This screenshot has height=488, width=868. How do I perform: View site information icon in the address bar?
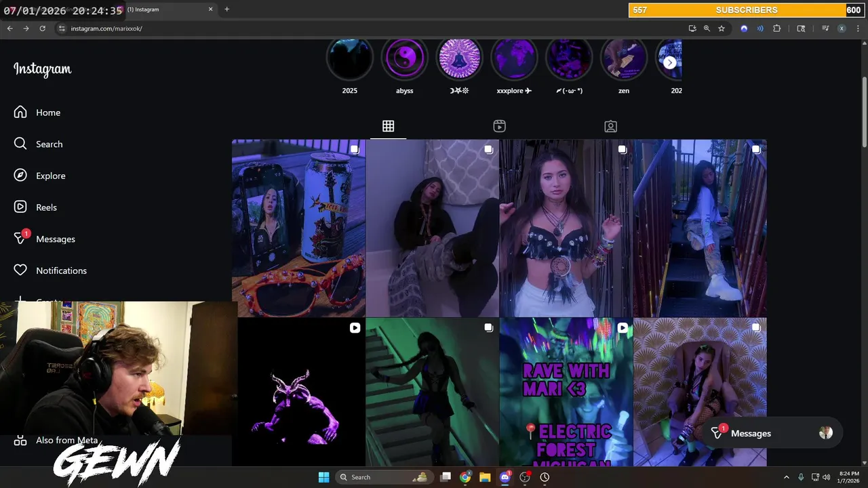pos(62,28)
